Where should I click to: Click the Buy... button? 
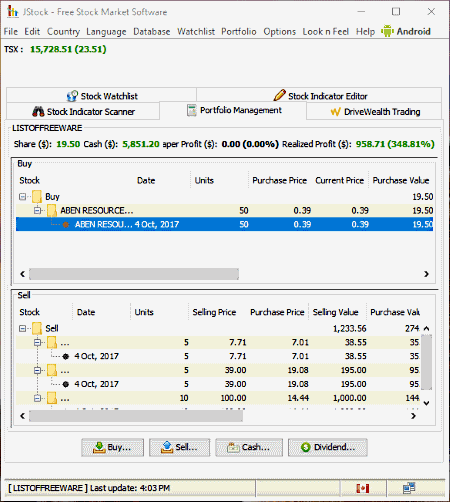click(x=112, y=447)
